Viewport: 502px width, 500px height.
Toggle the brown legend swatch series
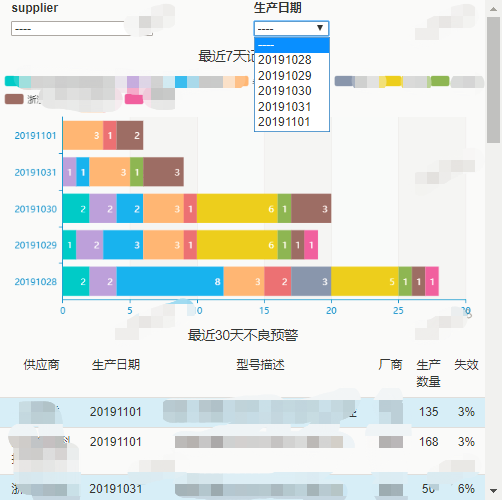click(14, 99)
